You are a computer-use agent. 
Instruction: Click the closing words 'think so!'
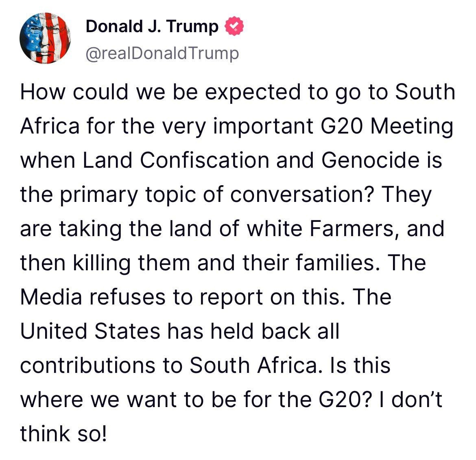tap(64, 434)
